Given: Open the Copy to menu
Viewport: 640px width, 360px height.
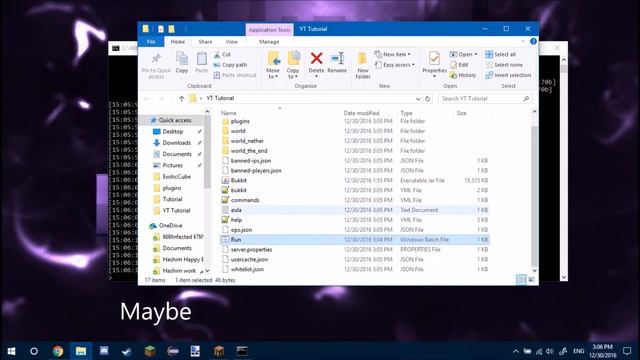Looking at the screenshot, I should tap(293, 65).
